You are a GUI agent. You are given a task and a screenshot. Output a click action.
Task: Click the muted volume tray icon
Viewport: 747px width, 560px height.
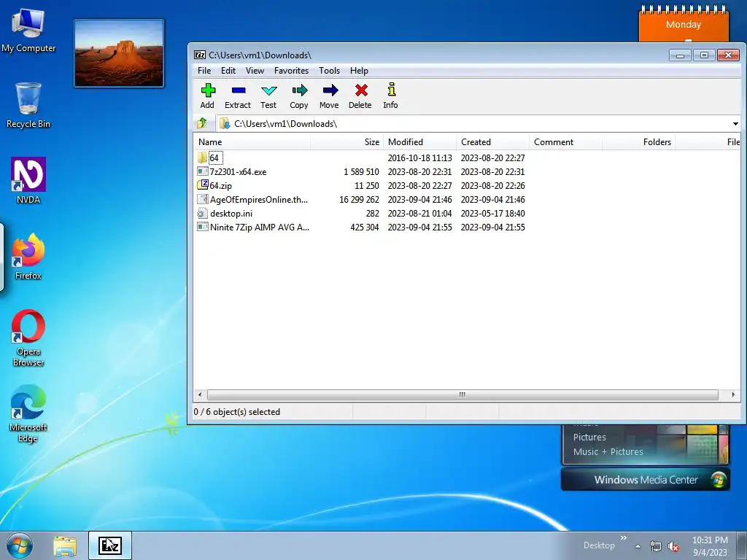[x=673, y=547]
